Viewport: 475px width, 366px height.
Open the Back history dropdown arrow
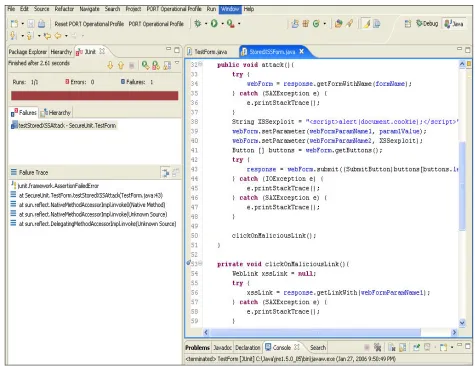click(x=66, y=36)
